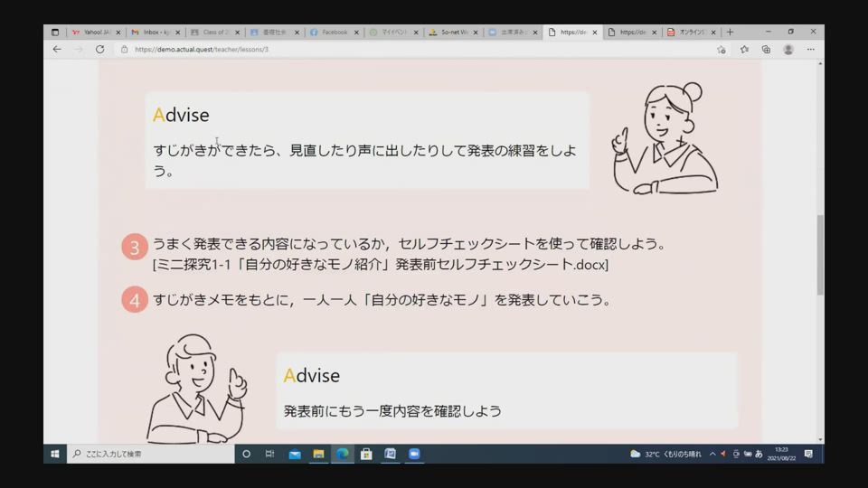Screen dimensions: 868x488
Task: Open a new browser tab
Action: (731, 32)
